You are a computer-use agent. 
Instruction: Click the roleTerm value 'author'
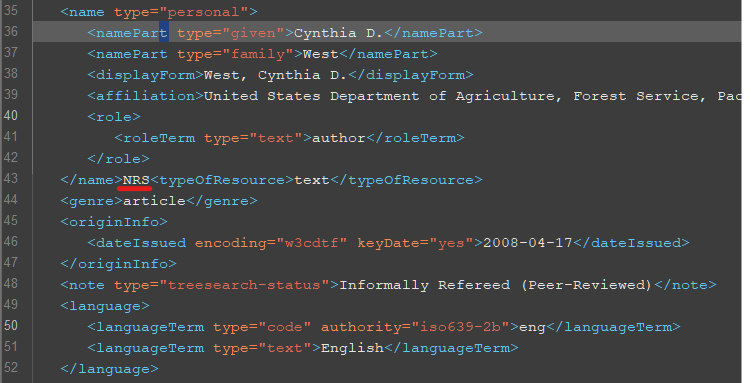click(339, 138)
